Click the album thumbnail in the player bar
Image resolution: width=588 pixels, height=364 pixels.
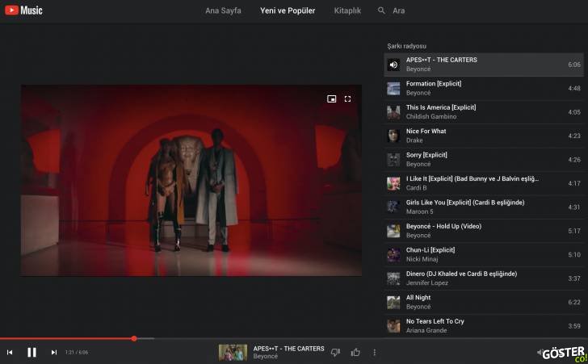pos(233,353)
